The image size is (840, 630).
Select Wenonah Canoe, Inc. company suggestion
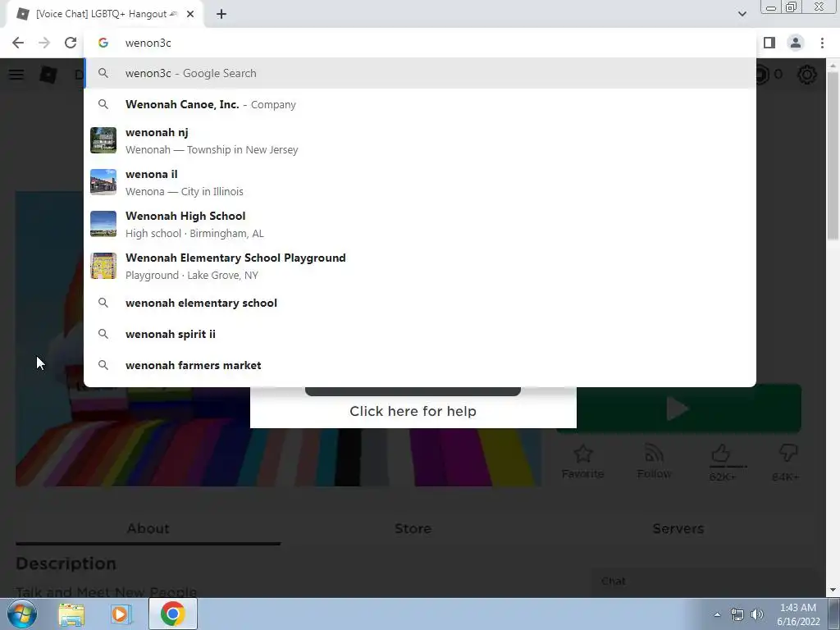point(420,104)
